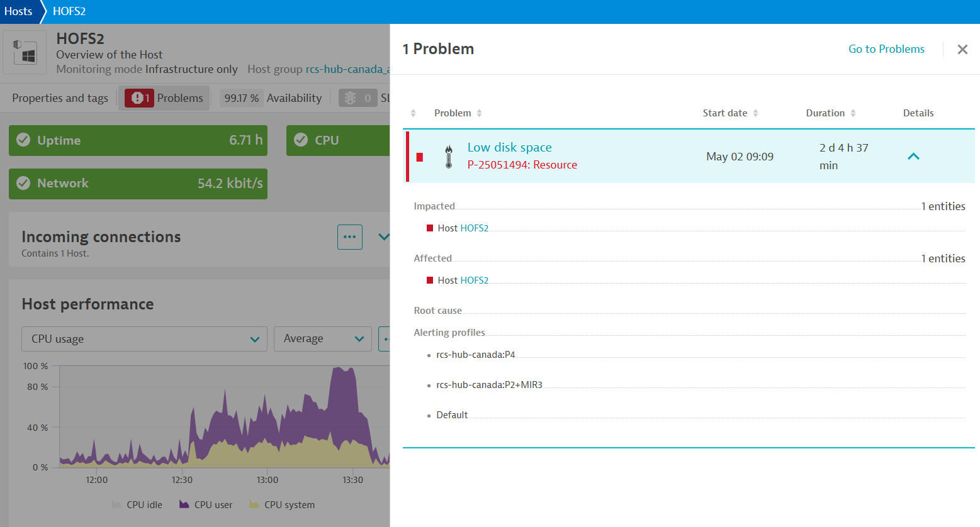This screenshot has width=980, height=527.
Task: Open the Average aggregation dropdown
Action: pyautogui.click(x=322, y=339)
